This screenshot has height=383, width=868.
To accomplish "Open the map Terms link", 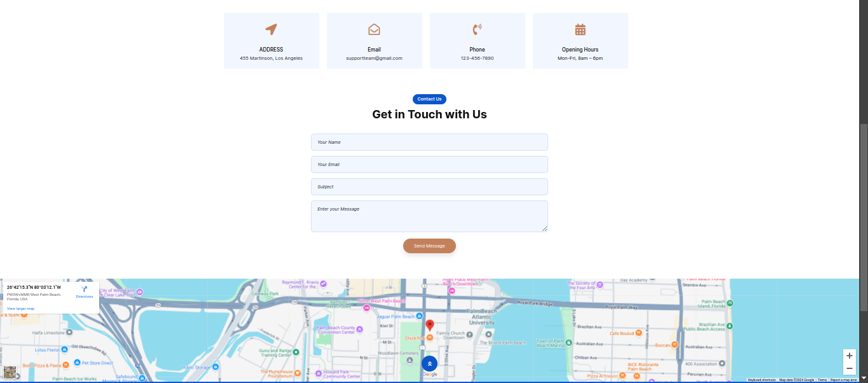I will pos(822,380).
